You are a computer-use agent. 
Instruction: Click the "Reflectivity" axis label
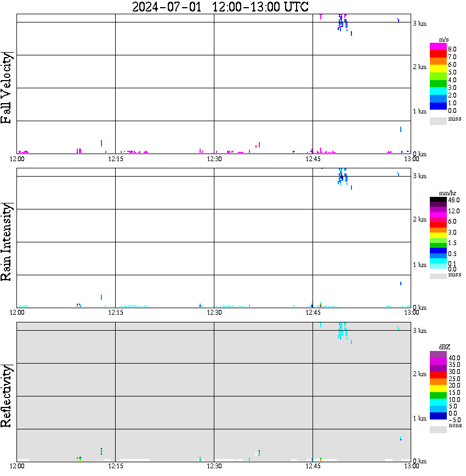[x=7, y=396]
